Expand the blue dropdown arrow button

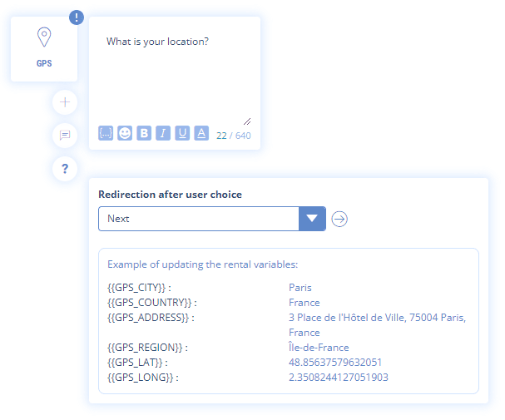click(312, 219)
